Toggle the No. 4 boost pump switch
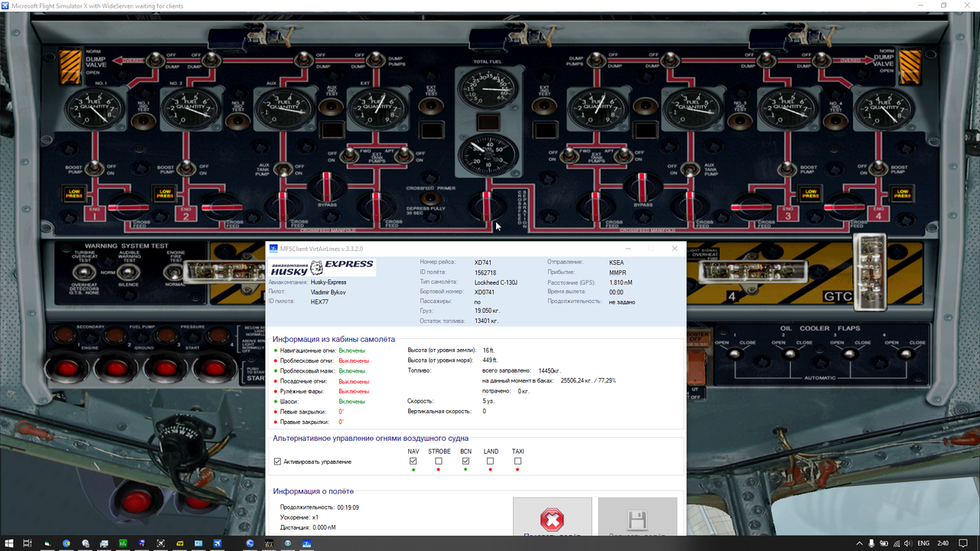Viewport: 980px width, 551px height. pyautogui.click(x=879, y=168)
